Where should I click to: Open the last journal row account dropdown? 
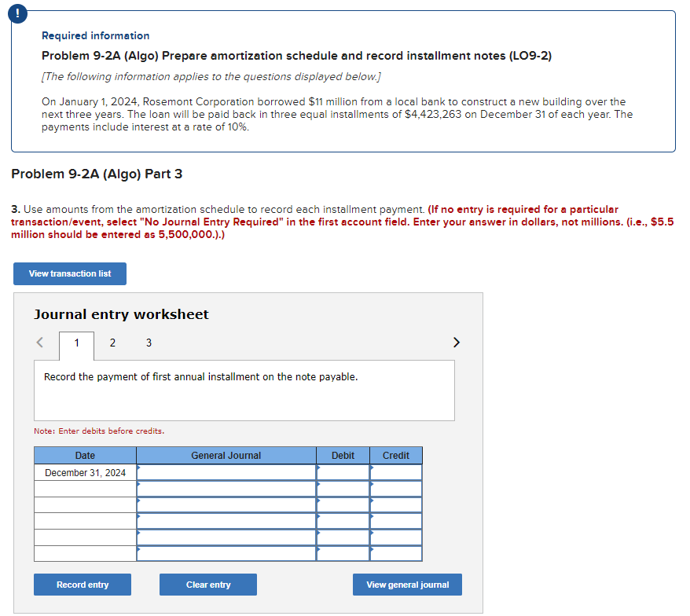[226, 551]
